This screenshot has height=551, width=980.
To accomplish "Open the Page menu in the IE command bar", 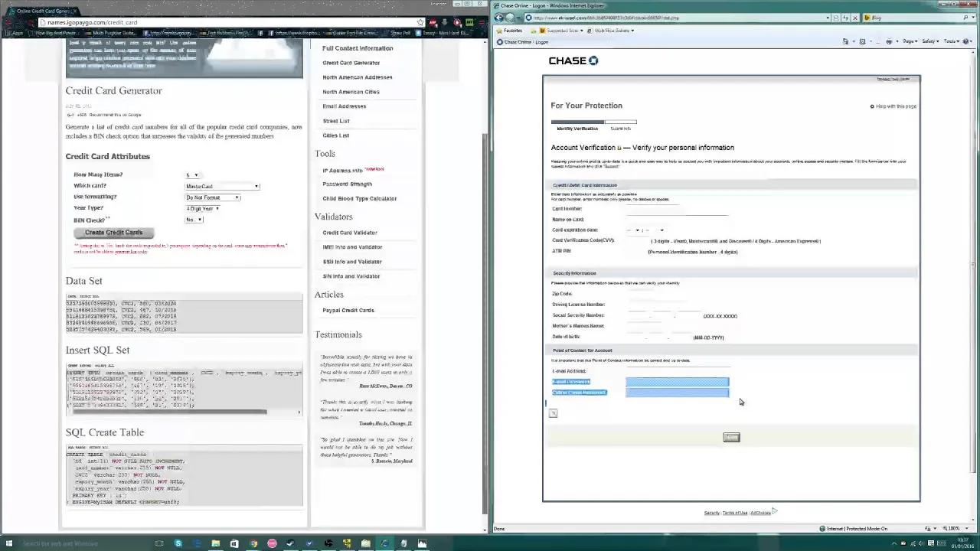I will 910,41.
